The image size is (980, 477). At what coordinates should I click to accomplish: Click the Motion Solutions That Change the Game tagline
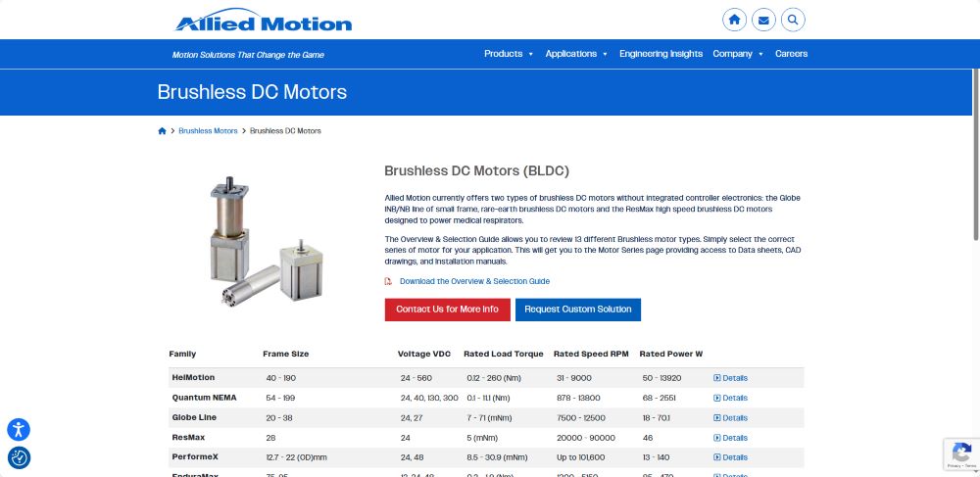(248, 55)
